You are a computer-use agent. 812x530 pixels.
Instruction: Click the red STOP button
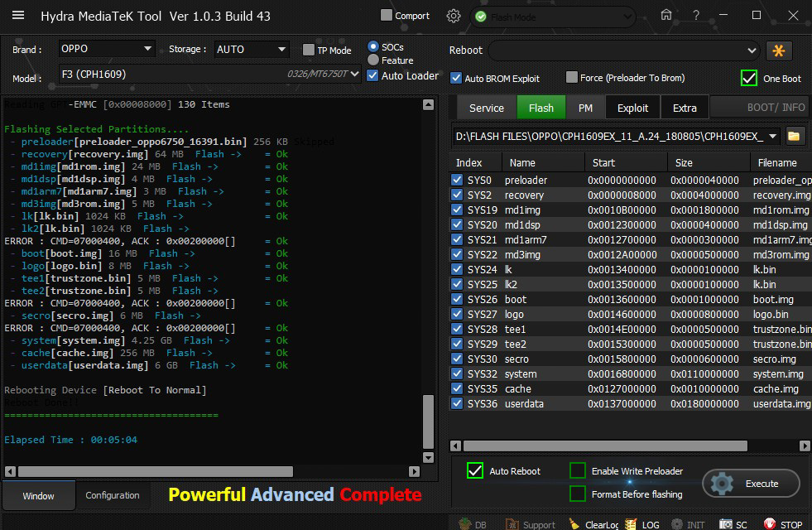783,523
